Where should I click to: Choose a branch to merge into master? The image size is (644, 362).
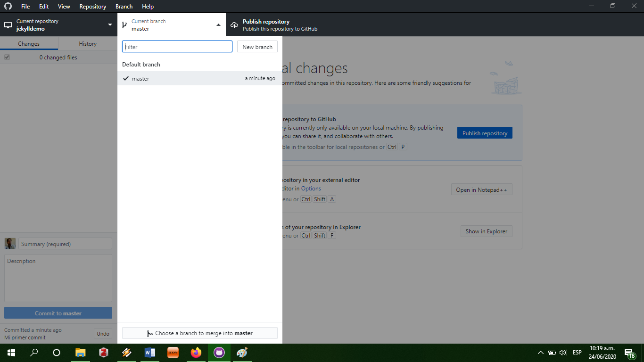pyautogui.click(x=199, y=333)
